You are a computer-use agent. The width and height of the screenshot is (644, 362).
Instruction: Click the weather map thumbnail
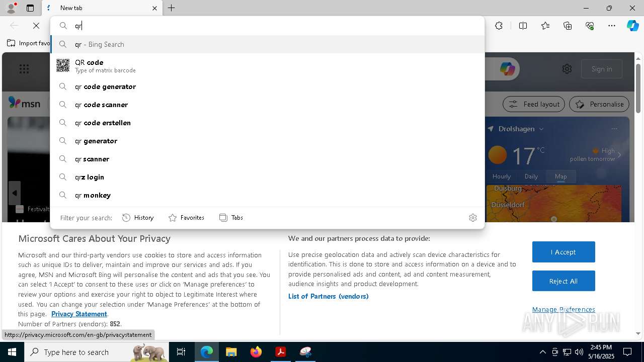[554, 204]
